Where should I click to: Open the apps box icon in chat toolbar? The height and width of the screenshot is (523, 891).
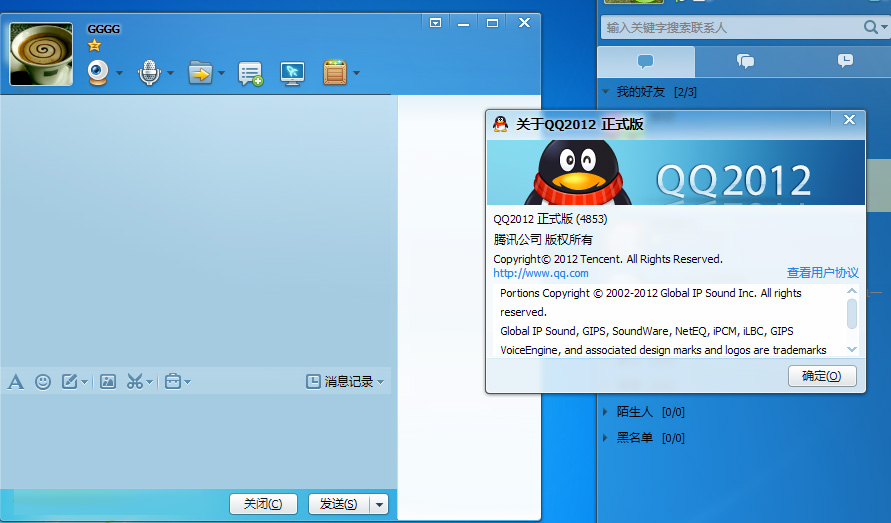334,73
